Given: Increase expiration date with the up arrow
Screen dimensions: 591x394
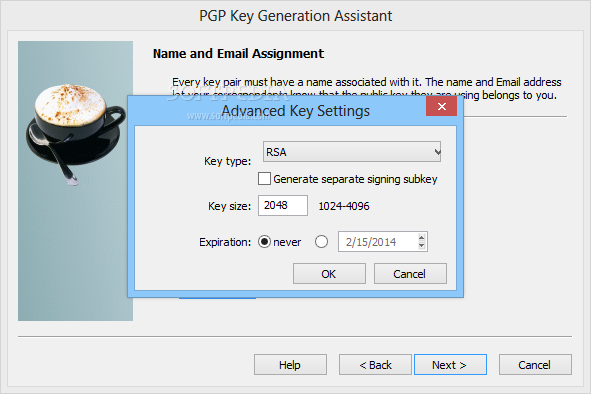Looking at the screenshot, I should coord(422,237).
